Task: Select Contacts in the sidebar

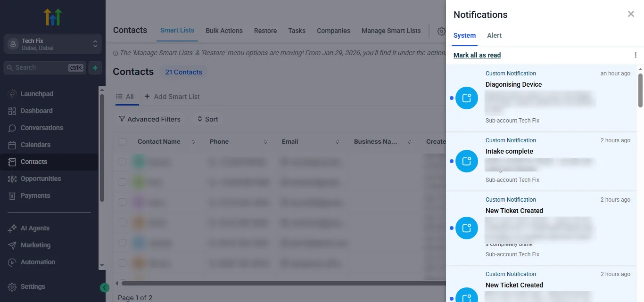Action: 49,162
